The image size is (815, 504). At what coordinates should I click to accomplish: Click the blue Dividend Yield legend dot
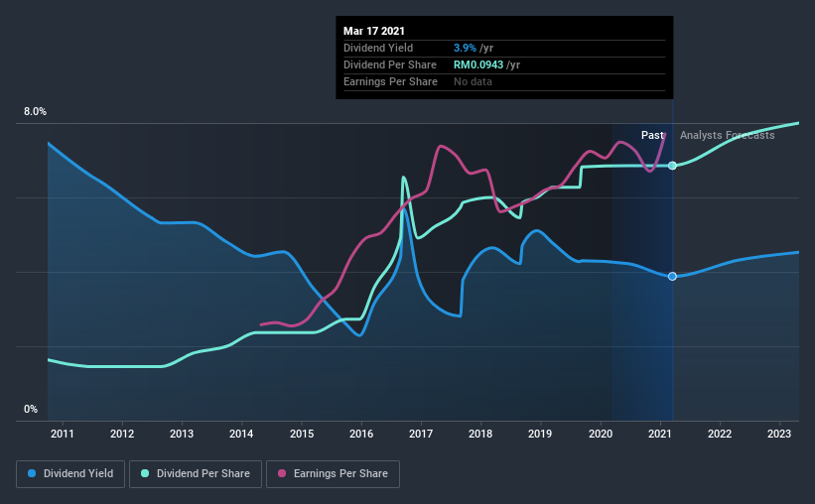tap(32, 473)
